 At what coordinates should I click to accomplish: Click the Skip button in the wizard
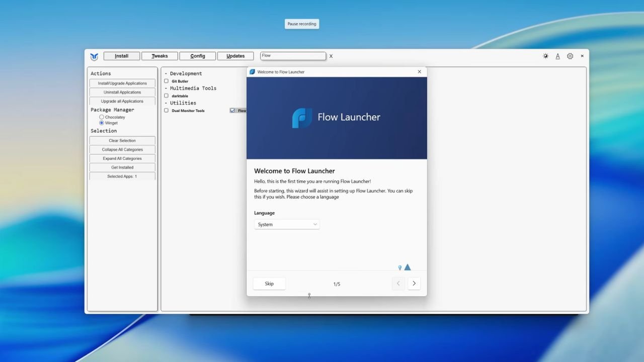pos(269,283)
